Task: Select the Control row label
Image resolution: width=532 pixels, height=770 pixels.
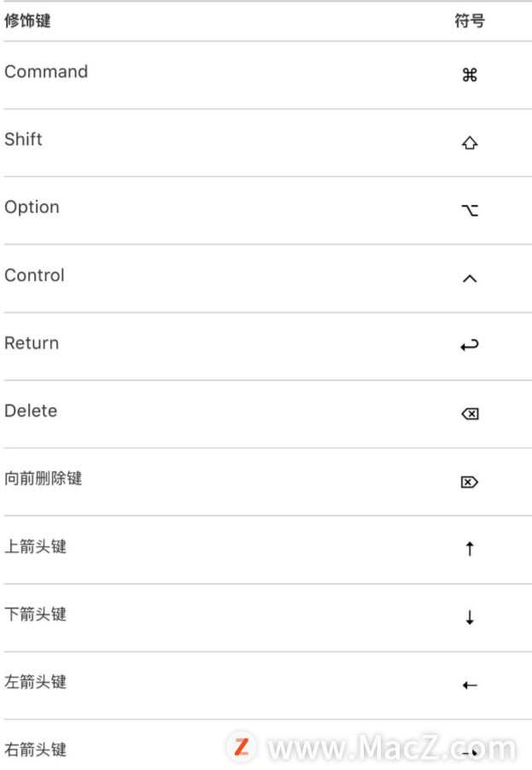Action: [x=34, y=275]
